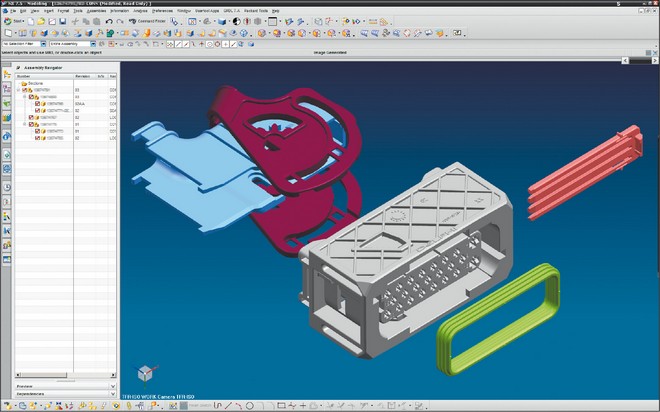Toggle checkbox of first sub-assembly row

33,97
